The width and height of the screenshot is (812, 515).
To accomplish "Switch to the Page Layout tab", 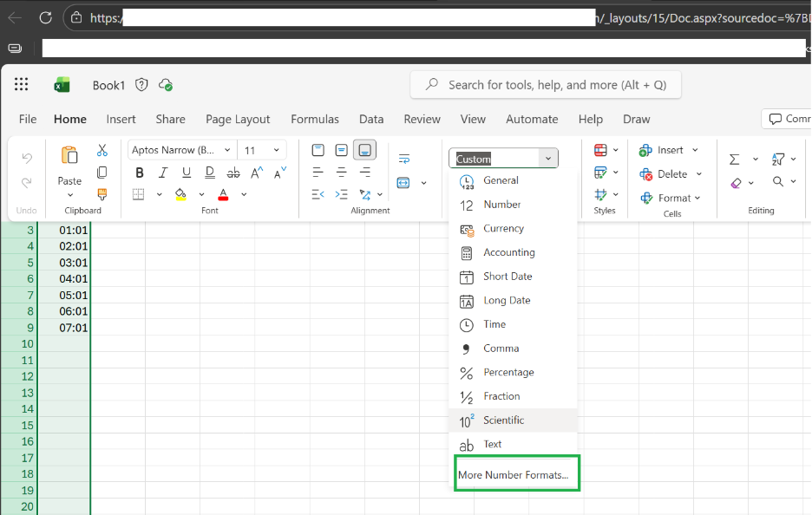I will click(238, 119).
